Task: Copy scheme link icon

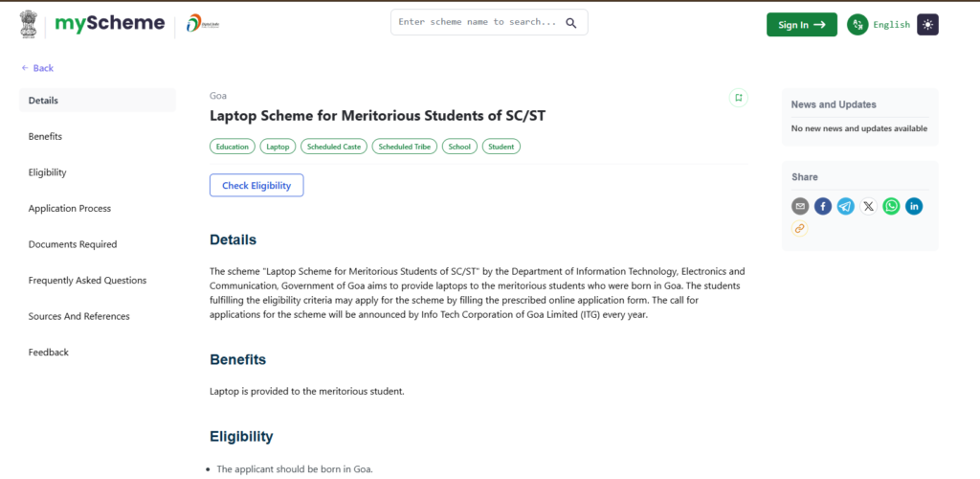Action: click(x=800, y=228)
